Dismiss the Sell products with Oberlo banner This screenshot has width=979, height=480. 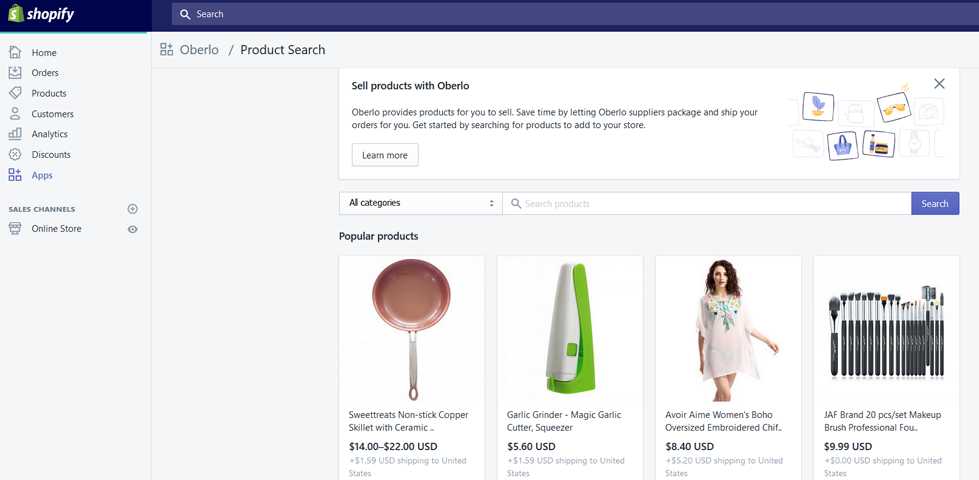tap(939, 84)
